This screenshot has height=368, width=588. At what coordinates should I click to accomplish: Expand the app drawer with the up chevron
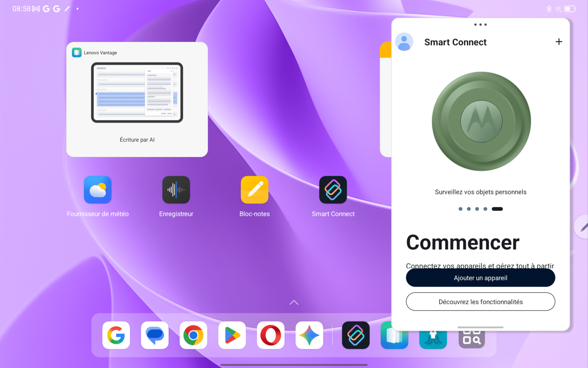294,302
